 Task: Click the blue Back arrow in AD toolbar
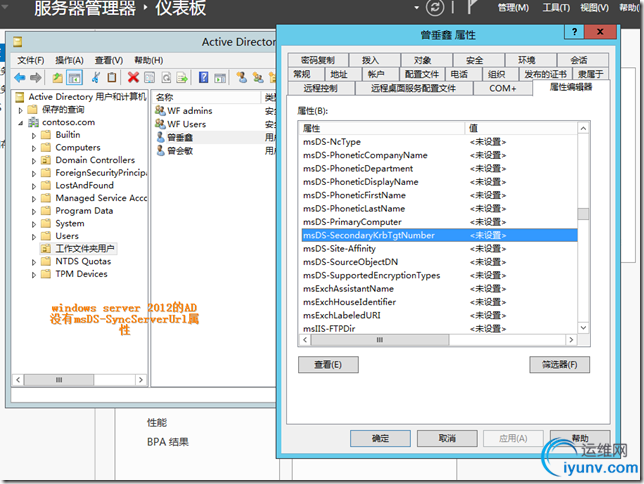[x=20, y=77]
